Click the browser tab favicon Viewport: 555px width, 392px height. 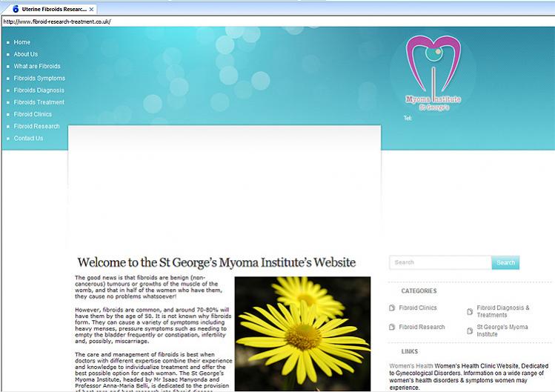(x=16, y=9)
